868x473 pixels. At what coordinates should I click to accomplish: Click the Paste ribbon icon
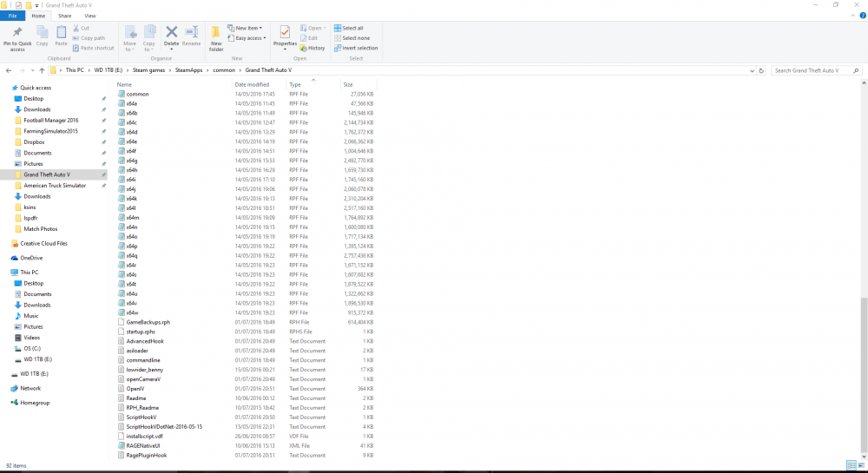61,32
